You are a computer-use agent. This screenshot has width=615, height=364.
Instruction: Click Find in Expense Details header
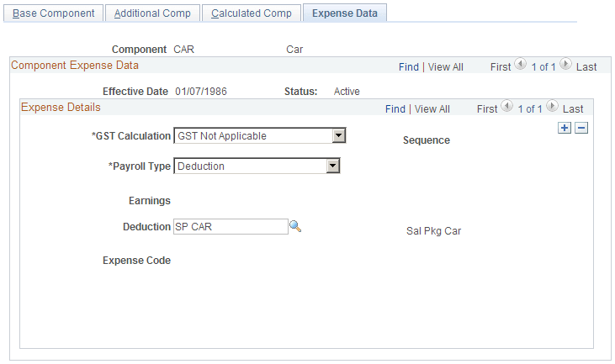click(x=395, y=109)
